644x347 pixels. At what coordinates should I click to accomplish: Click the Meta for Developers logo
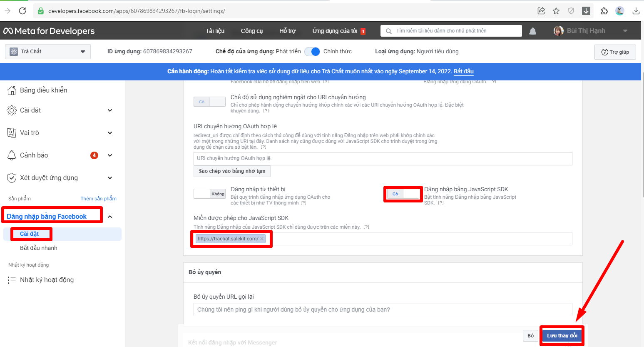(49, 31)
